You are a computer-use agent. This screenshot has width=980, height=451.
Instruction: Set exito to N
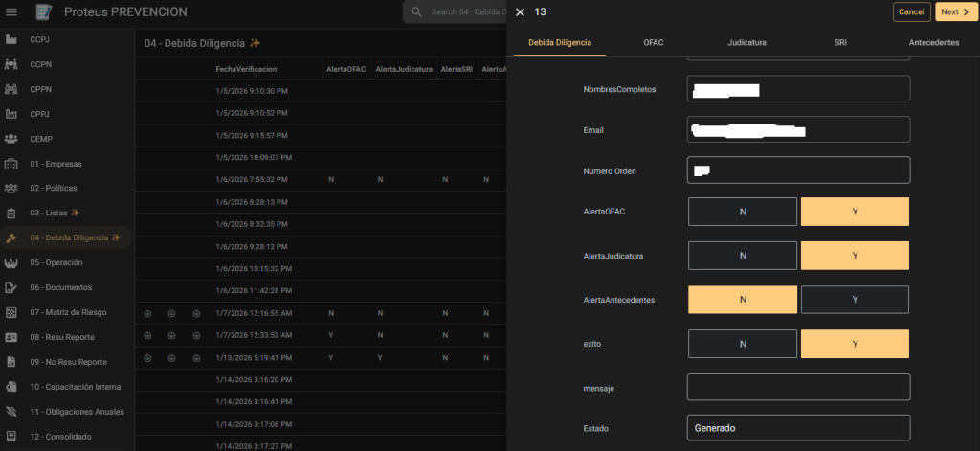tap(742, 344)
